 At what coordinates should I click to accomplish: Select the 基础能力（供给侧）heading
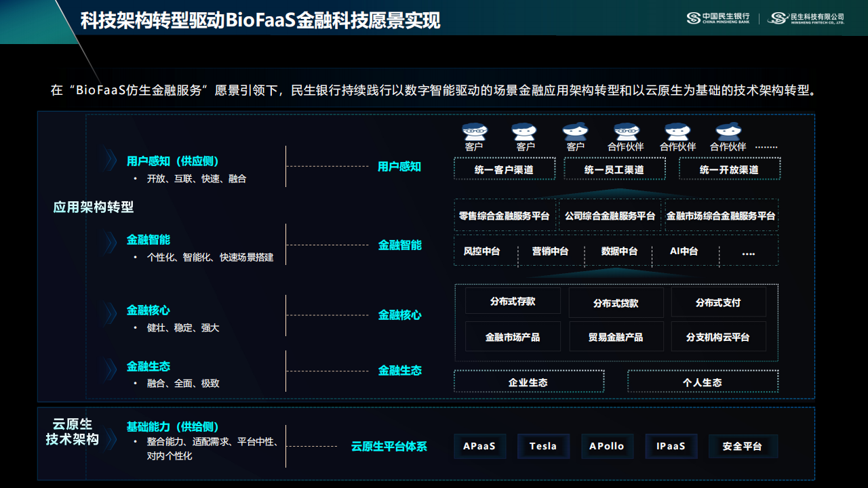coord(173,427)
